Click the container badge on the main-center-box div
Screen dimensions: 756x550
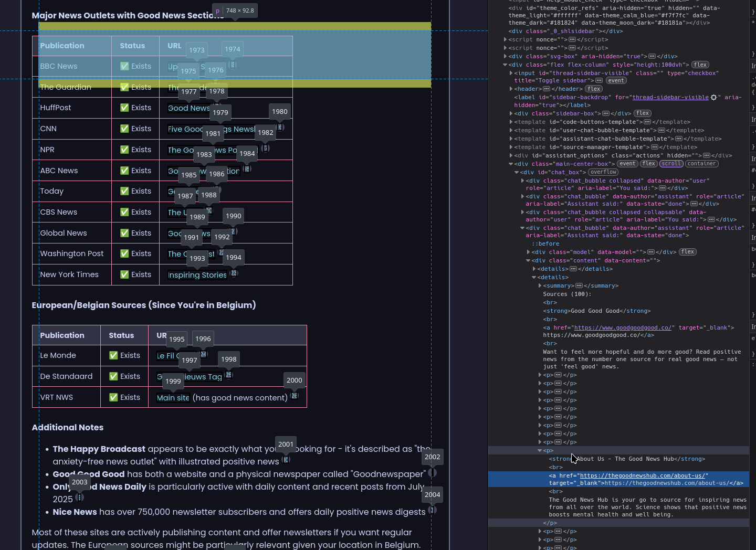701,164
